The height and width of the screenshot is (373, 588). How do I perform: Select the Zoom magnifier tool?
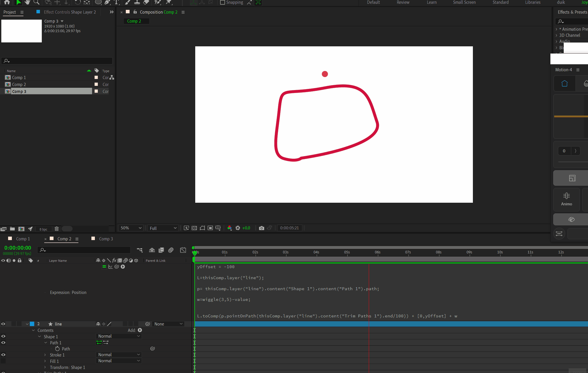point(36,2)
